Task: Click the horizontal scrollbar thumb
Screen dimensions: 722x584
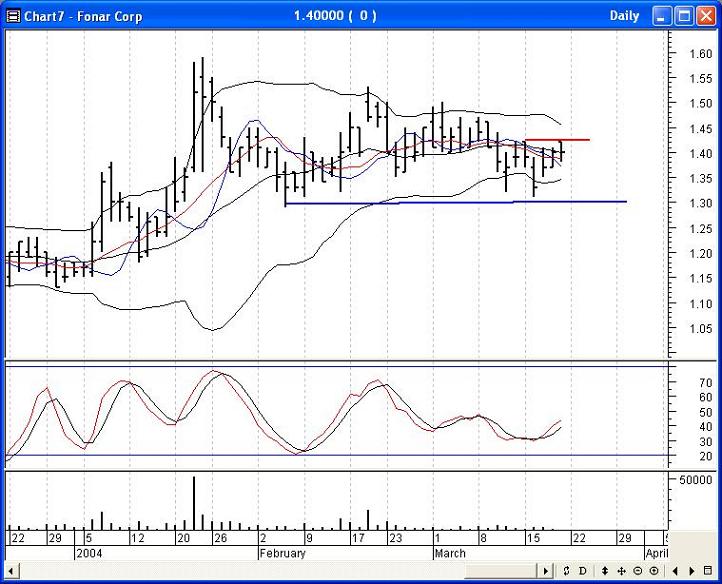Action: [x=501, y=571]
